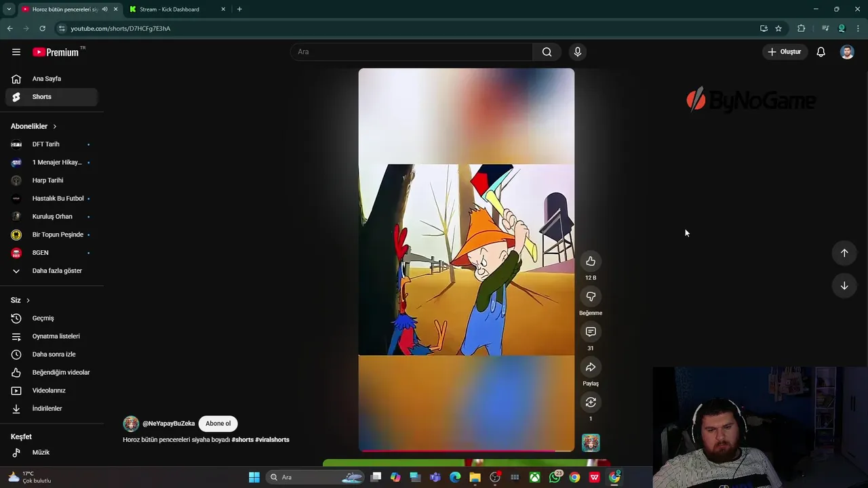The width and height of the screenshot is (868, 488).
Task: Dislike the Short with thumbs down
Action: click(591, 296)
